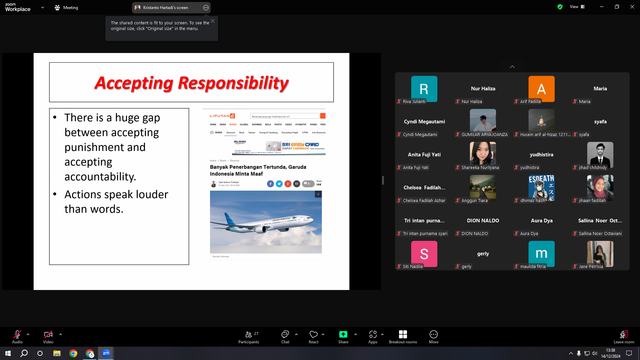Select the yudhistira participant tile

pos(541,155)
